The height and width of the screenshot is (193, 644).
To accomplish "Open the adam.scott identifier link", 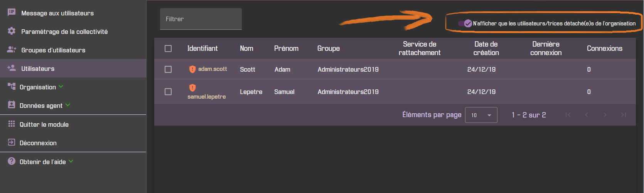I will pyautogui.click(x=212, y=69).
